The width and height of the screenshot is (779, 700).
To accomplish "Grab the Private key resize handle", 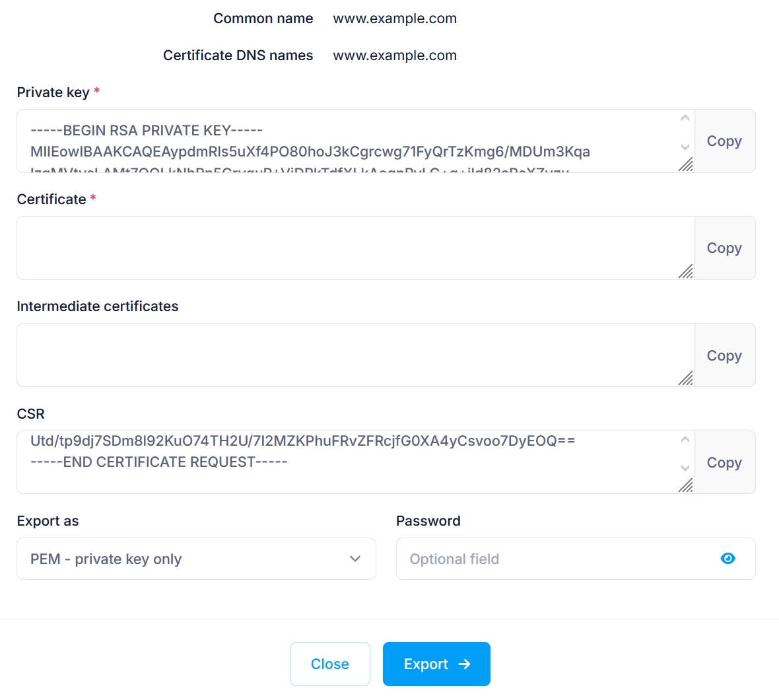I will (x=686, y=164).
